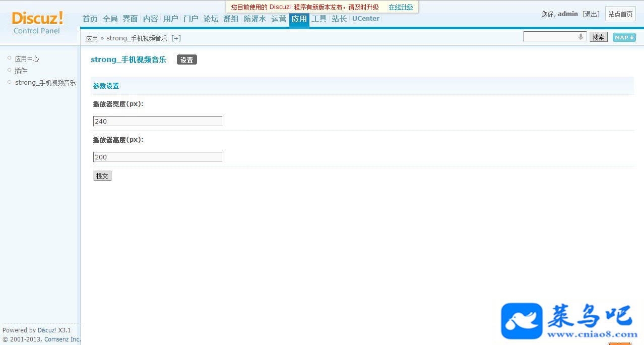The height and width of the screenshot is (345, 644).
Task: Select 应用中心 in the sidebar
Action: (x=27, y=59)
